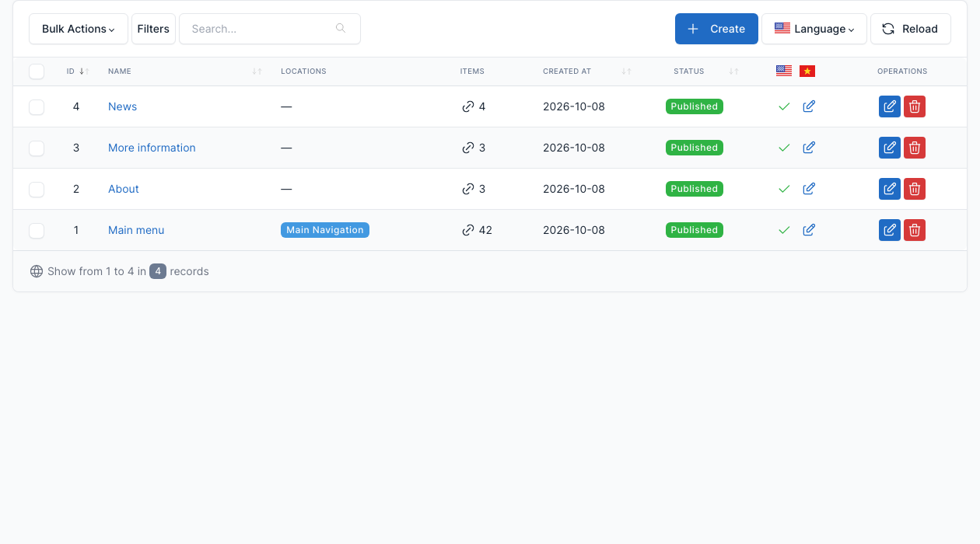This screenshot has width=980, height=544.
Task: Delete the About menu row
Action: (x=915, y=189)
